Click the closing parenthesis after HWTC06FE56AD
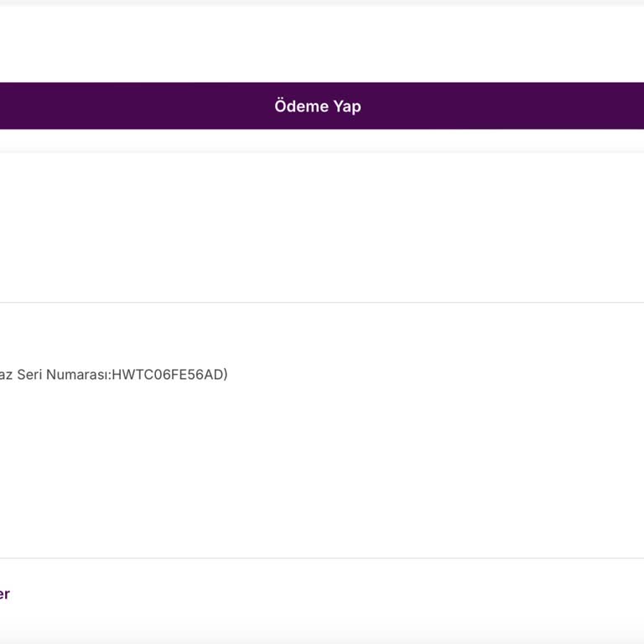 click(x=226, y=375)
